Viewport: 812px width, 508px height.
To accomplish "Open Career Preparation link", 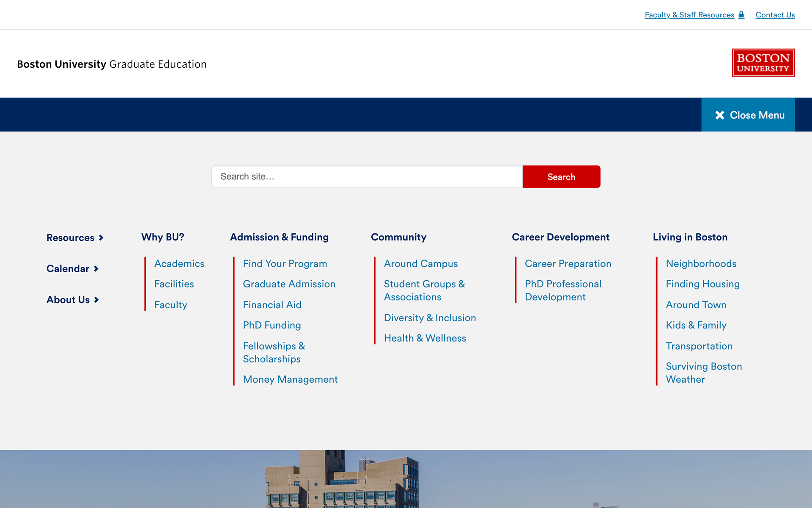I will pos(568,264).
